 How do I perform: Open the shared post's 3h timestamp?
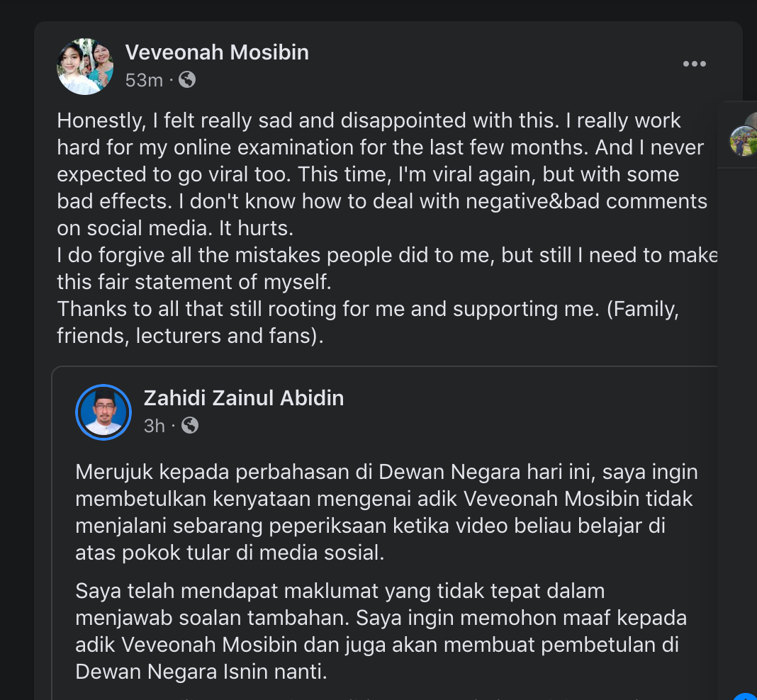[154, 426]
